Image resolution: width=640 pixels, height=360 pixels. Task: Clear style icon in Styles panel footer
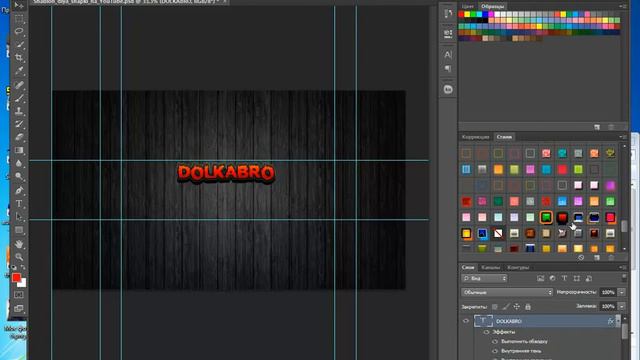tap(581, 258)
